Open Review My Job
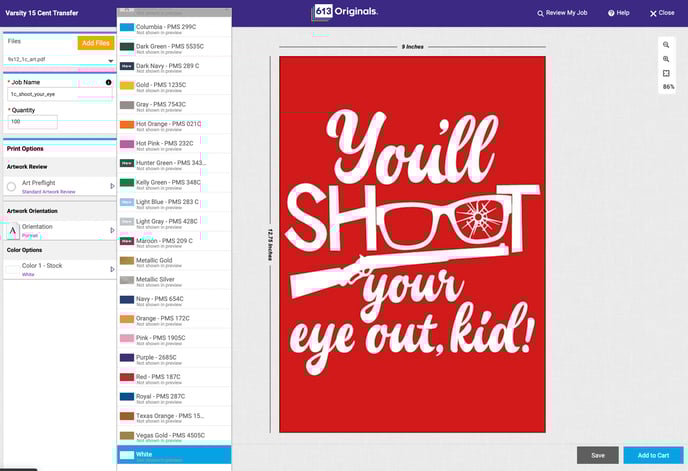This screenshot has width=688, height=471. click(x=562, y=13)
